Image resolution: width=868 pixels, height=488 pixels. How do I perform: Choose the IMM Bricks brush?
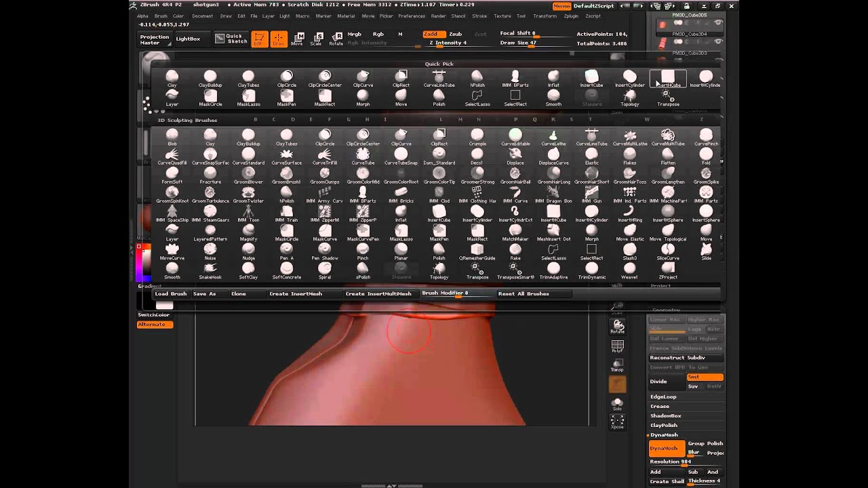coord(401,195)
